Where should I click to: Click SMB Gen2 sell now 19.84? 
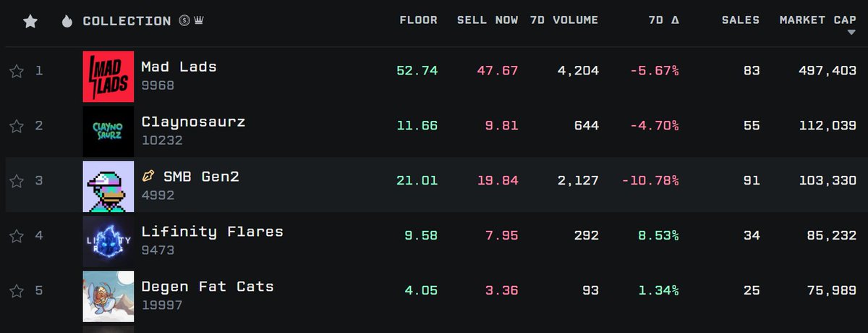point(497,180)
